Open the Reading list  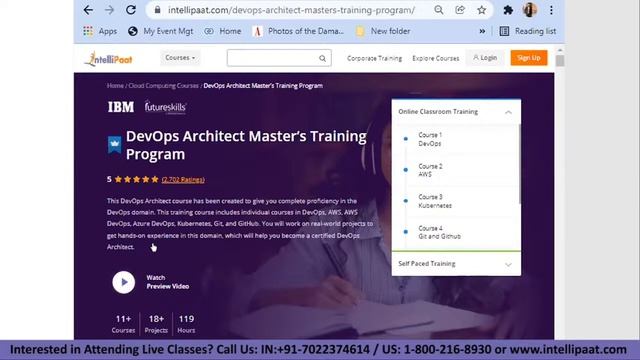click(528, 31)
